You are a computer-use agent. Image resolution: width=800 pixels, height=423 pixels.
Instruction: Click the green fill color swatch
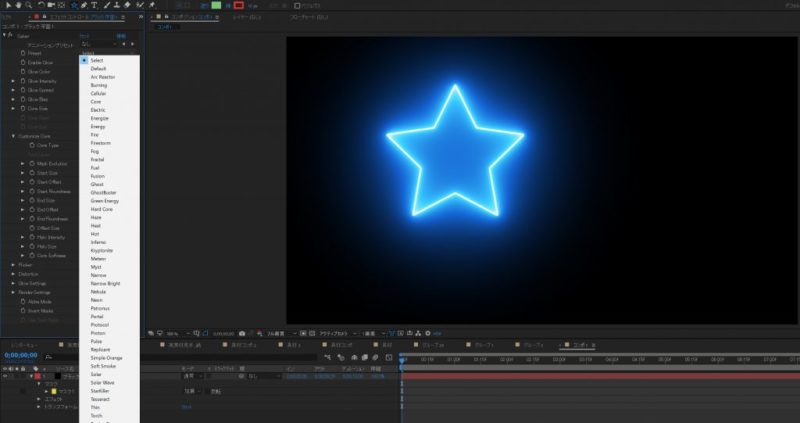pos(216,5)
